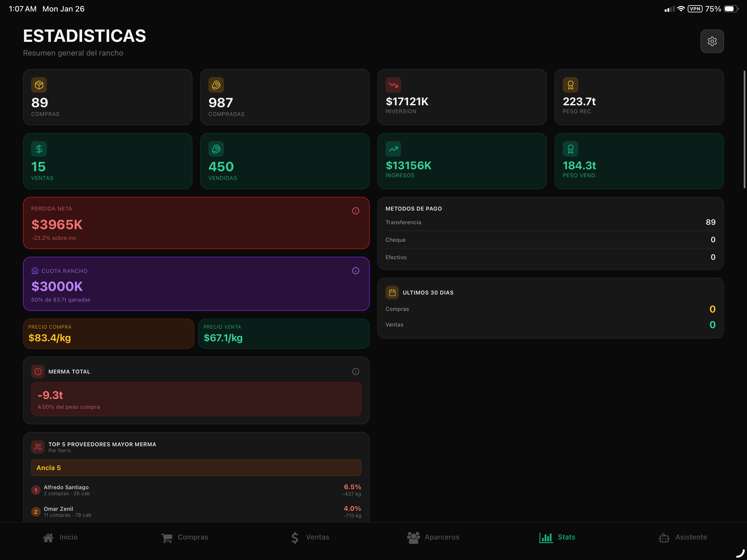The width and height of the screenshot is (747, 560).
Task: Show info for Merma Total
Action: click(x=356, y=372)
